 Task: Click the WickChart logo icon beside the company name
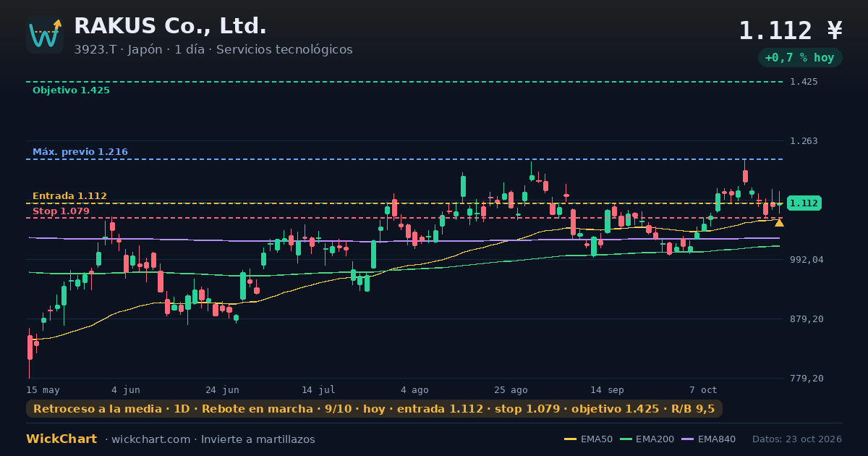pos(45,35)
